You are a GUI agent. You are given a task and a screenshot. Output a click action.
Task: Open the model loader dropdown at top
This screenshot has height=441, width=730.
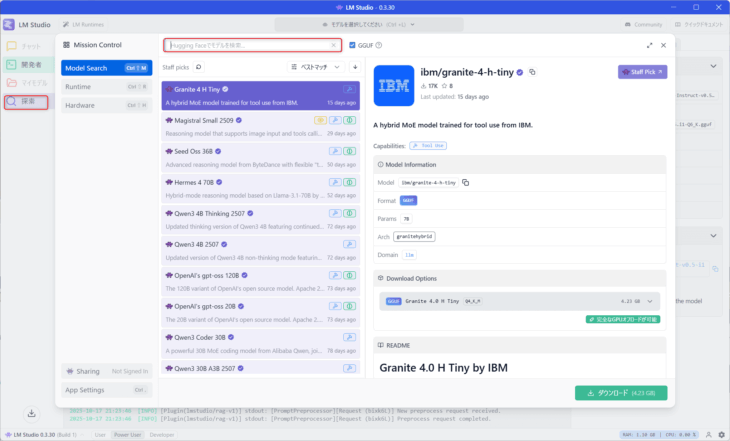364,24
